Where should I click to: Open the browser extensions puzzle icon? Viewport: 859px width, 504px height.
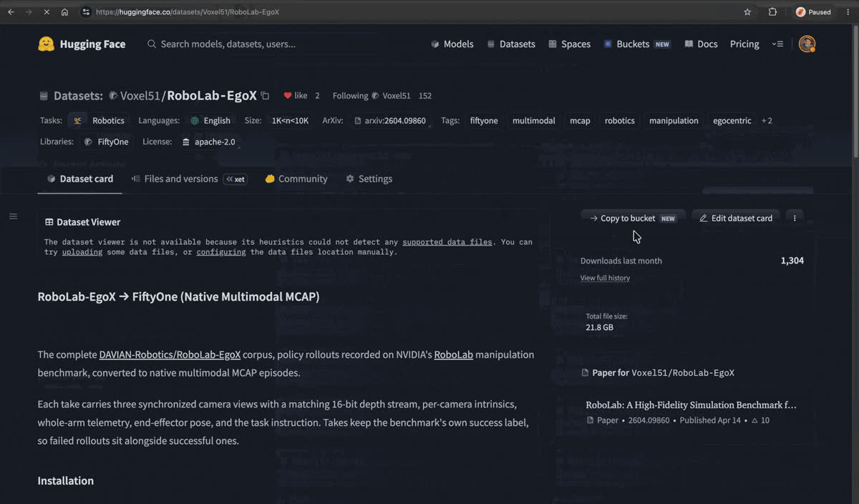pyautogui.click(x=772, y=12)
